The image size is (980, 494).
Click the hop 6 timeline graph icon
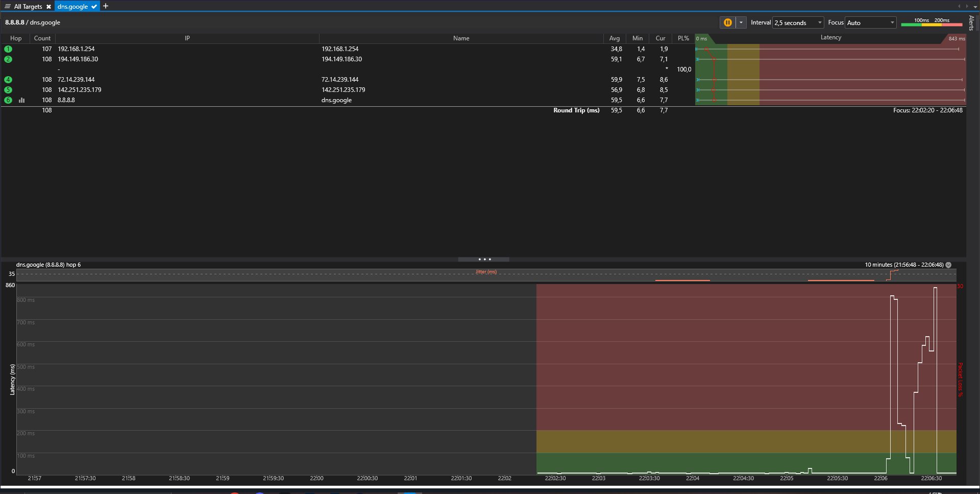point(21,100)
